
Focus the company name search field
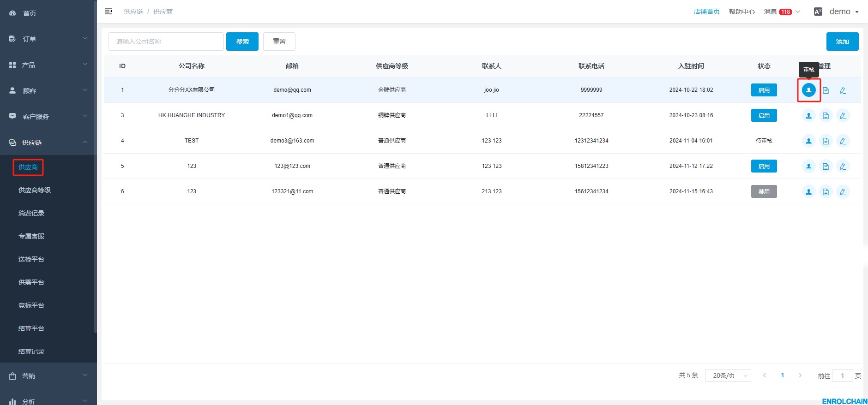166,42
